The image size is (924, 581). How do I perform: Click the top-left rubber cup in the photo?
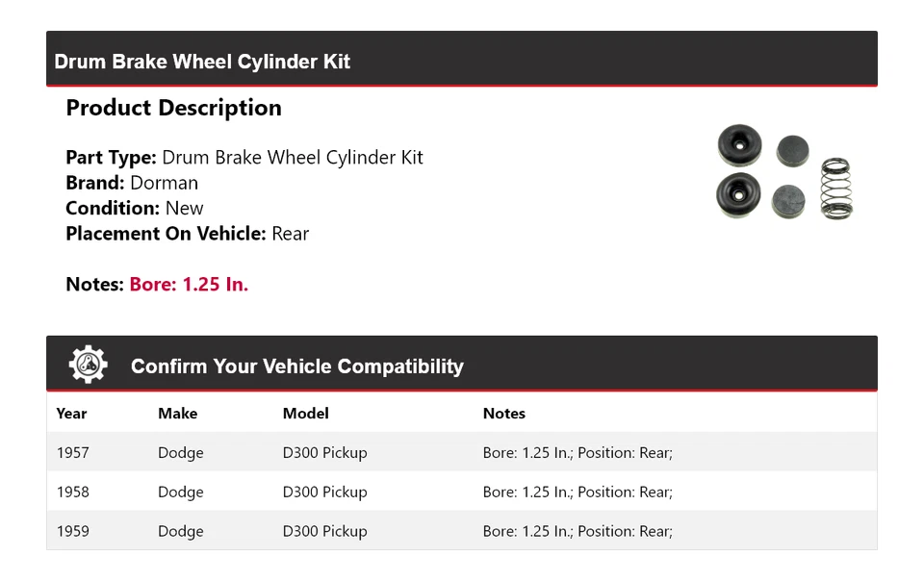click(x=739, y=146)
